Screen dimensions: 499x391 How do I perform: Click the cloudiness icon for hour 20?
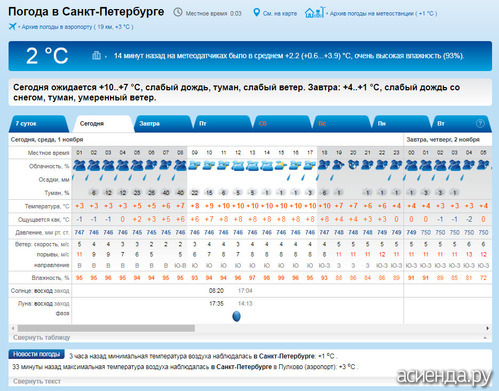[x=353, y=165]
